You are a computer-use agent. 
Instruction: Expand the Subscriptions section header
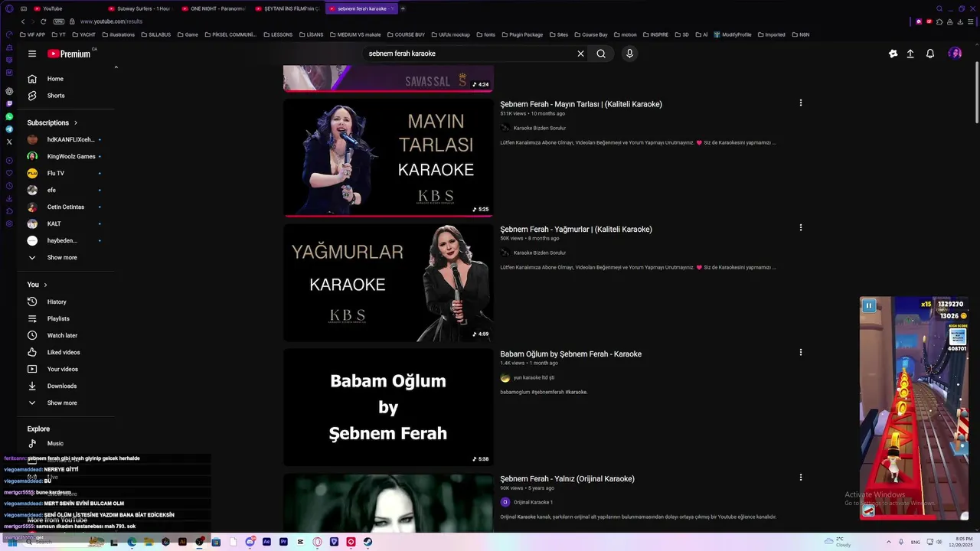52,122
